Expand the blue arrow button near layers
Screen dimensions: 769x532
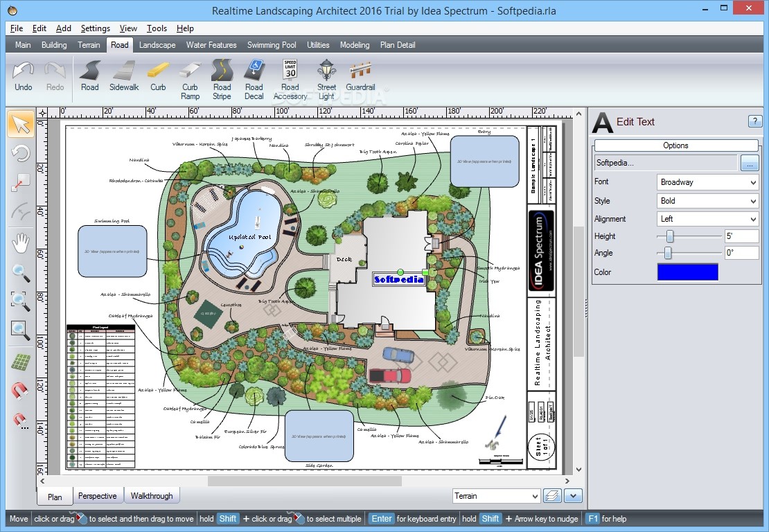point(574,496)
